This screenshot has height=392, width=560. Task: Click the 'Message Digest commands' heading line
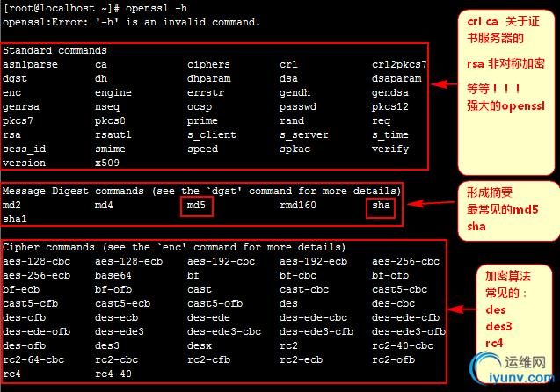click(x=201, y=191)
